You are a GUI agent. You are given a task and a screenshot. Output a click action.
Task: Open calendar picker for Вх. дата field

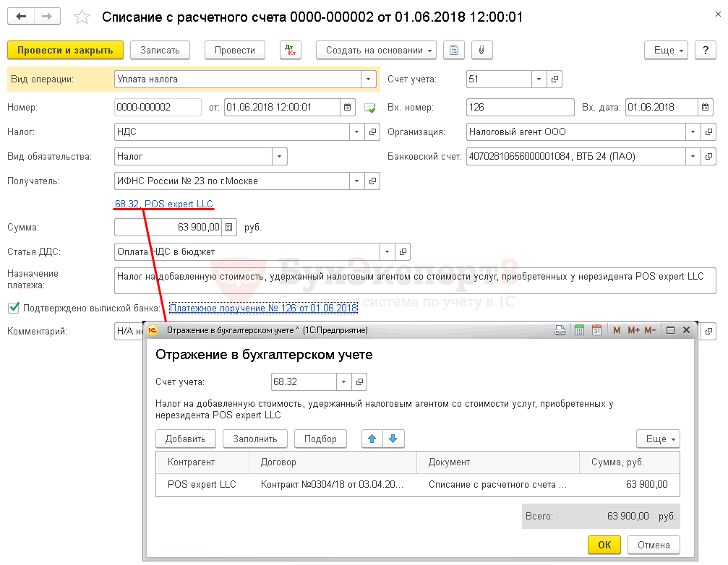coord(706,108)
